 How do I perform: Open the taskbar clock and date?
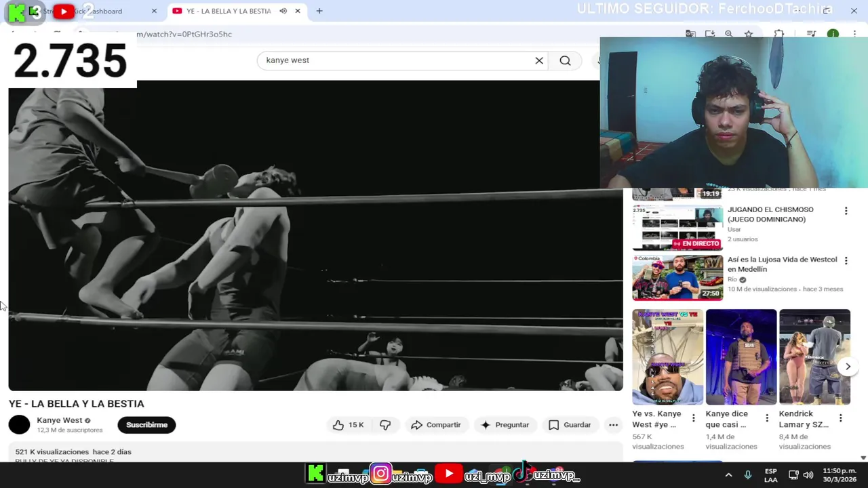coord(840,475)
